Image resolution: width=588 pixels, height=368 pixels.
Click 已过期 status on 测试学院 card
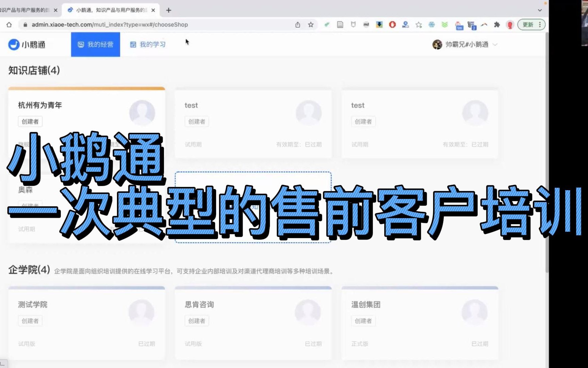click(x=147, y=344)
